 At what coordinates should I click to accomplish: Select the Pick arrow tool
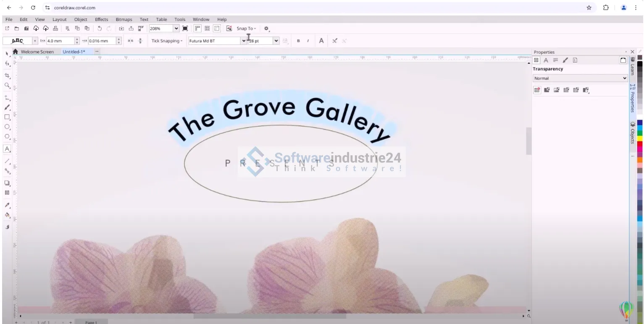pos(7,53)
